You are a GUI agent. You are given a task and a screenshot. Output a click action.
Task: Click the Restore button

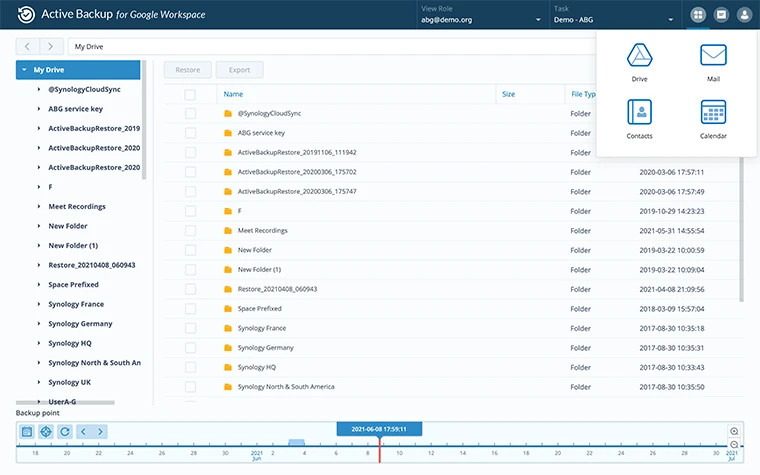[x=187, y=70]
